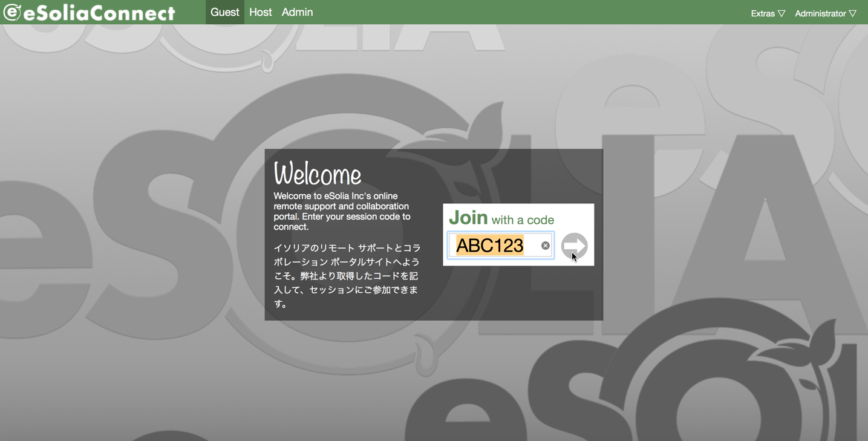Expand the Administrator user menu

(x=820, y=13)
